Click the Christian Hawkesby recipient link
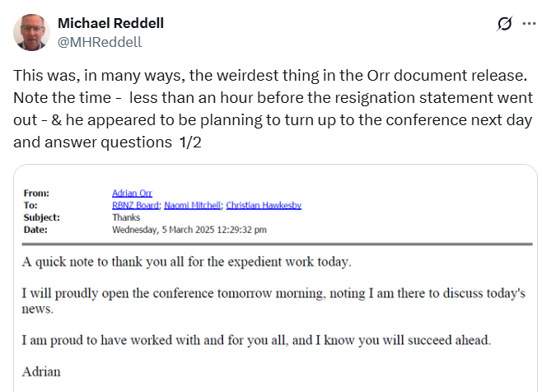The height and width of the screenshot is (392, 542). [264, 205]
